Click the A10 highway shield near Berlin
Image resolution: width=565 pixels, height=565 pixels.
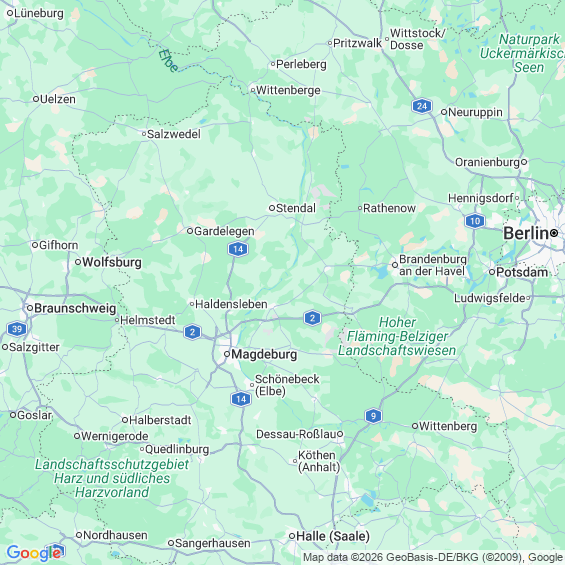coord(475,221)
